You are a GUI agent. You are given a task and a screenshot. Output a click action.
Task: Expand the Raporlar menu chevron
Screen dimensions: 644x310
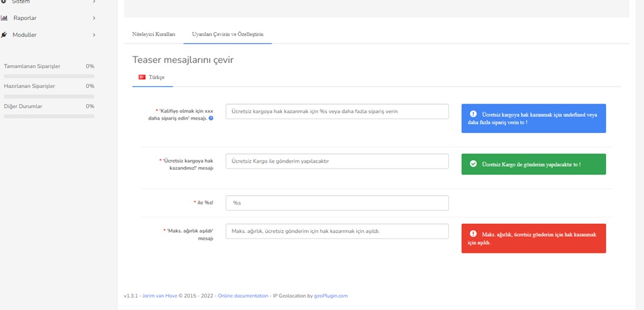[x=94, y=18]
